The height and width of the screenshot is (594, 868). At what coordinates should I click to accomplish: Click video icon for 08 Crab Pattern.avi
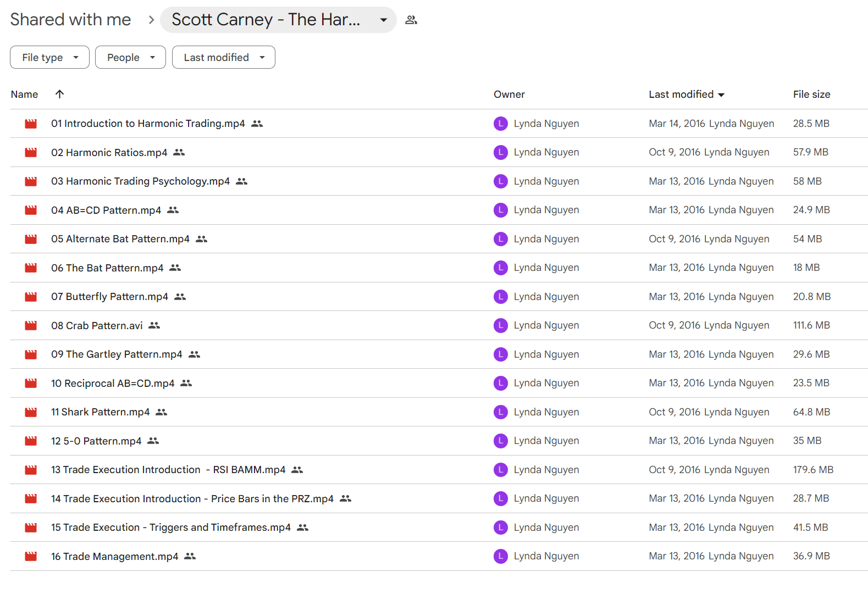click(31, 325)
